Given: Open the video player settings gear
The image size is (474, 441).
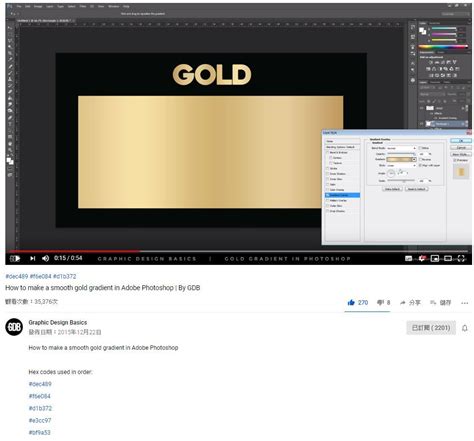Looking at the screenshot, I should tap(422, 258).
